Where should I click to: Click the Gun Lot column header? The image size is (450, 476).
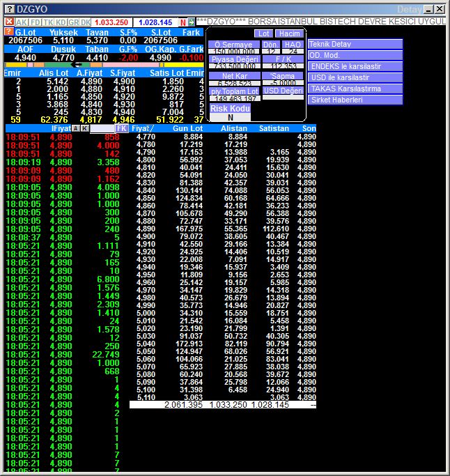pyautogui.click(x=187, y=128)
